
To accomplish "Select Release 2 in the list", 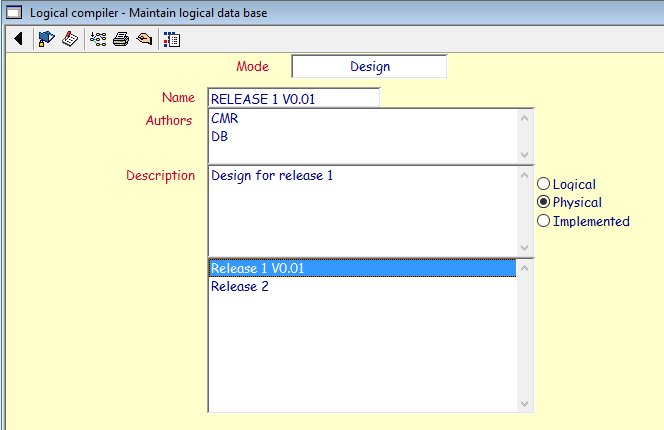I will tap(362, 287).
